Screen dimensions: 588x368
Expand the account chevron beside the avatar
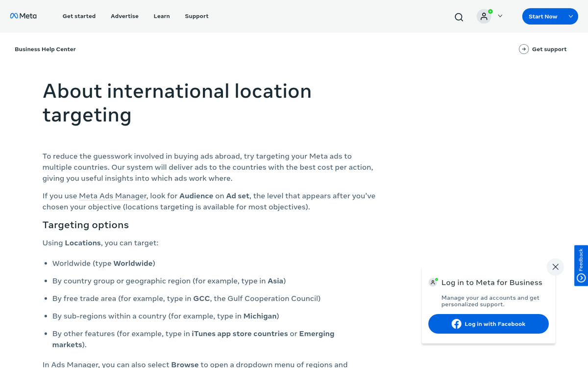(x=500, y=16)
